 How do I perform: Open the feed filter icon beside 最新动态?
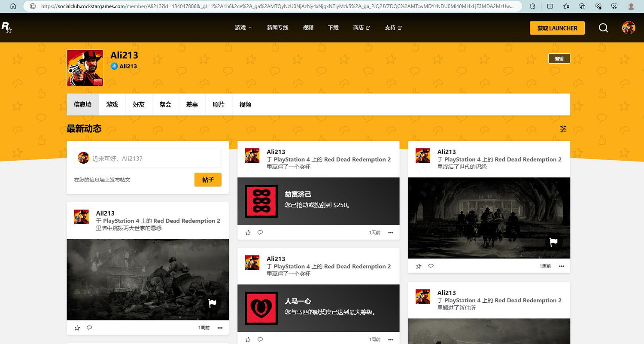coord(563,129)
